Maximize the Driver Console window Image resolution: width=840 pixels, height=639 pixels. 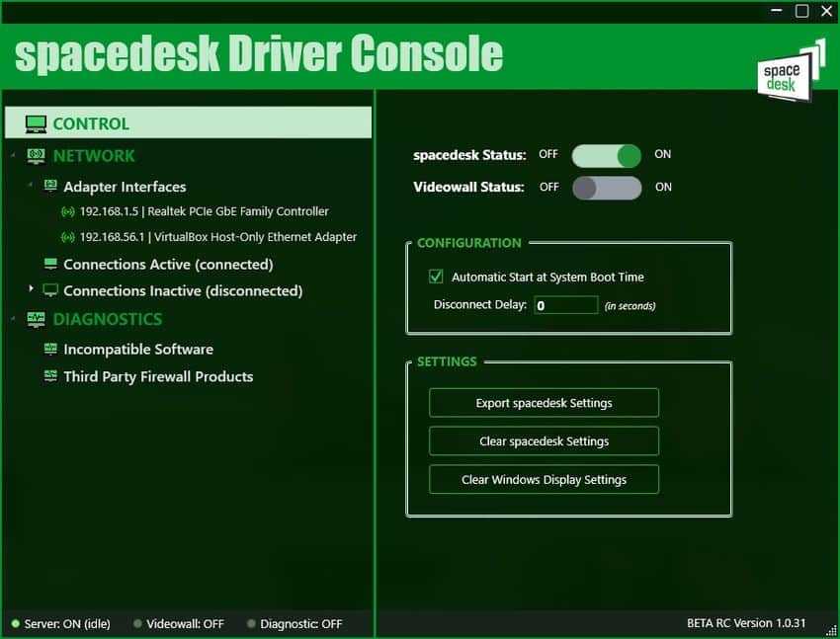[x=802, y=11]
